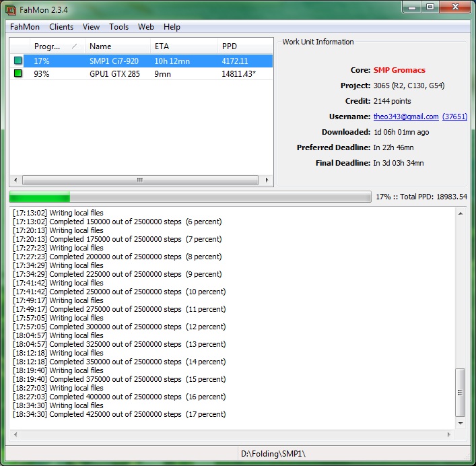
Task: Open the View menu
Action: (x=91, y=27)
